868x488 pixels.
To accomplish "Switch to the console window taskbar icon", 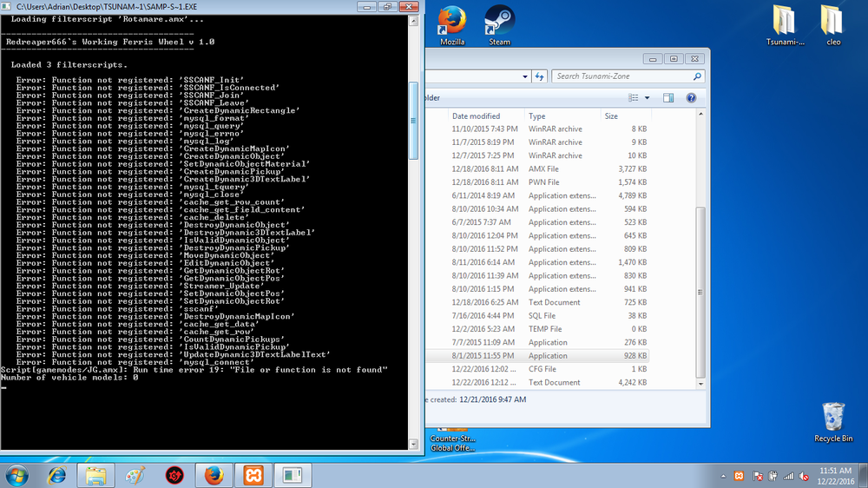I will pos(293,475).
